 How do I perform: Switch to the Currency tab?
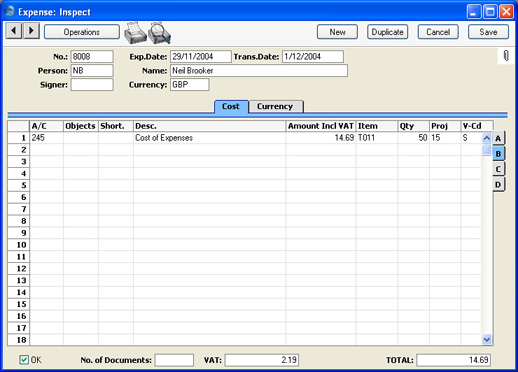click(276, 106)
